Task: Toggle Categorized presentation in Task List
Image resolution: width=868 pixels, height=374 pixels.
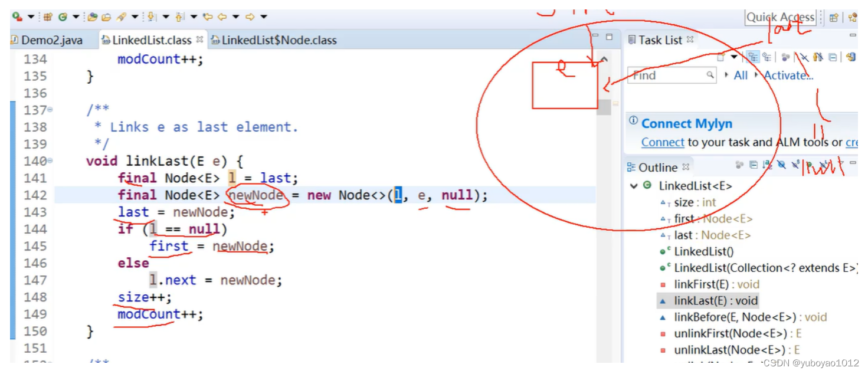Action: point(753,57)
